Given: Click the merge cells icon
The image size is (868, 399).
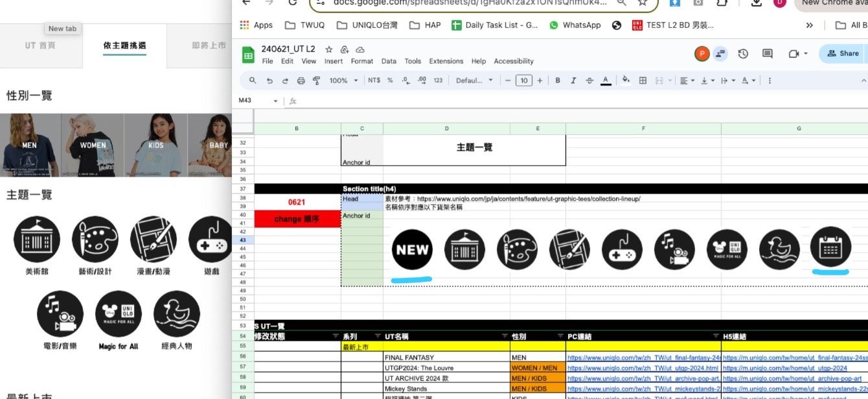Looking at the screenshot, I should coord(659,81).
